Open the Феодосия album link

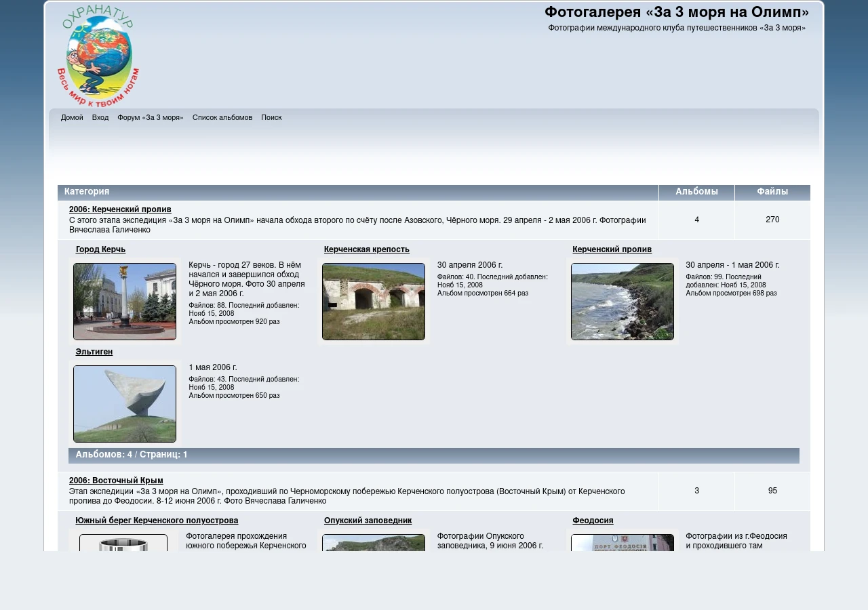[593, 521]
